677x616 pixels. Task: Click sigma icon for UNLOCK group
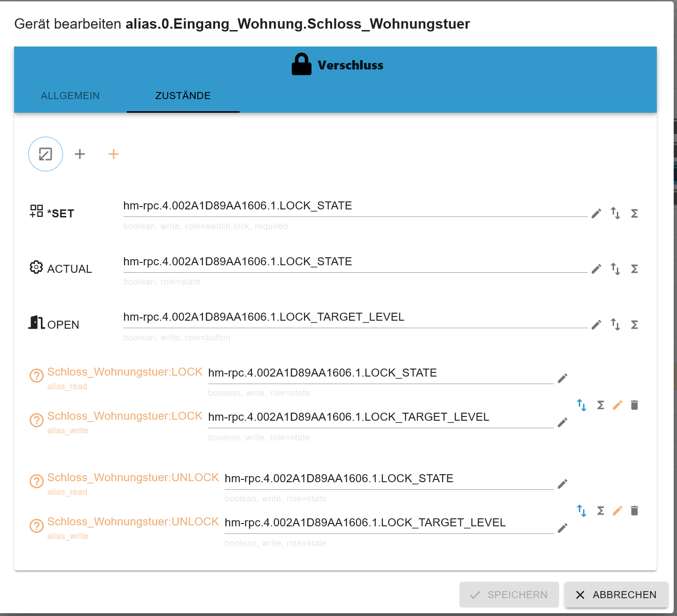(x=600, y=511)
